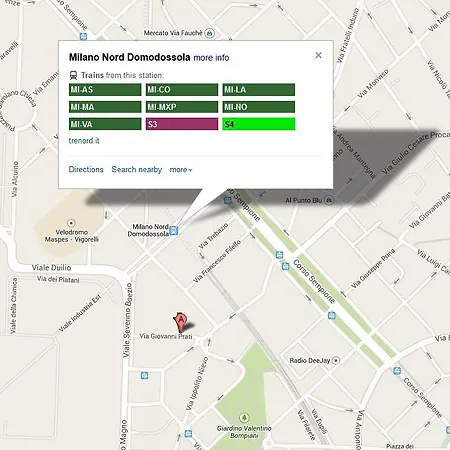Screen dimensions: 450x450
Task: Open the 'more info' link
Action: coord(211,58)
